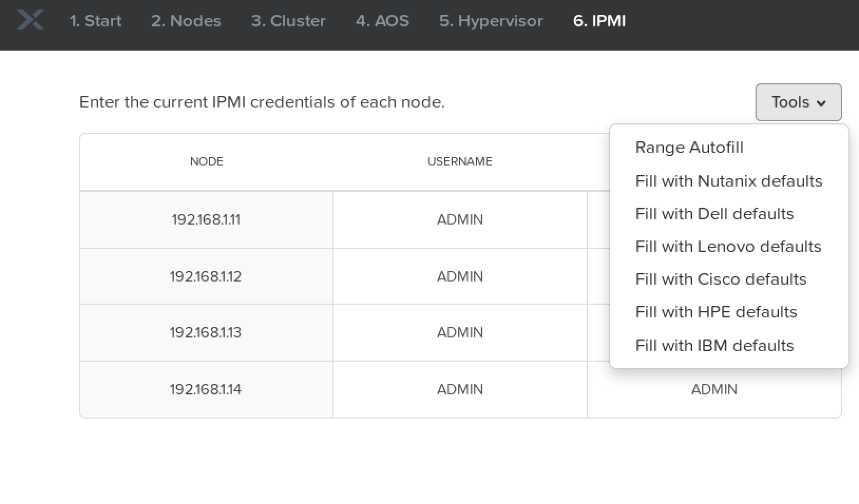Edit password field for node 192.168.1.14

coord(714,389)
